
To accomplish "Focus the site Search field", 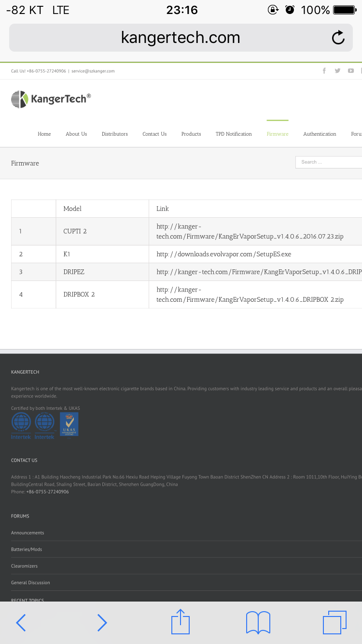I will coord(329,162).
